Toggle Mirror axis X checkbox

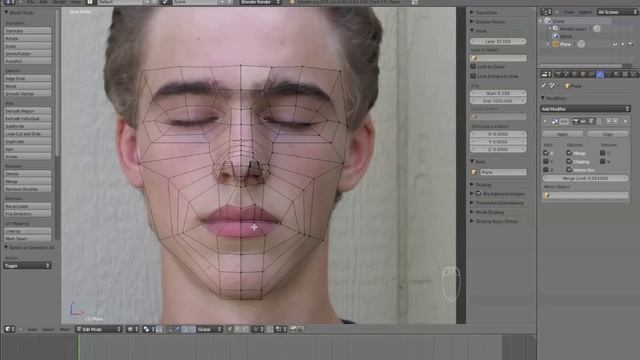pyautogui.click(x=546, y=153)
